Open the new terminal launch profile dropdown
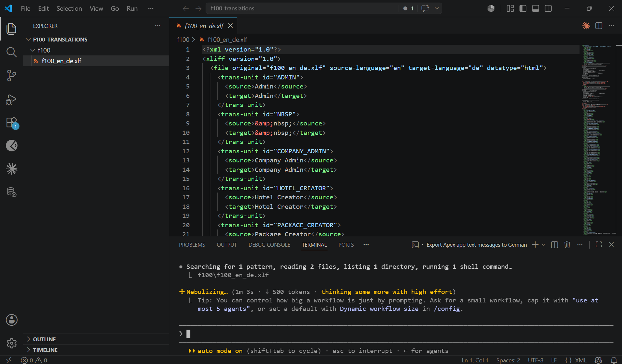 click(544, 245)
